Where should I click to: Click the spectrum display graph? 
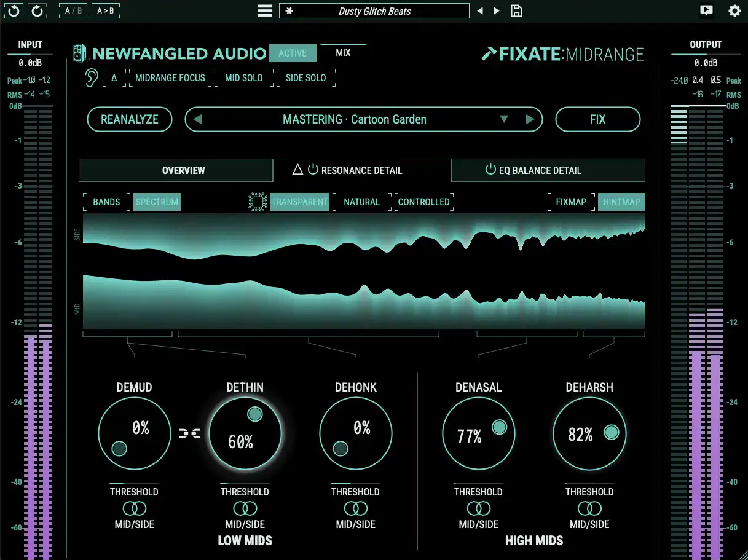[364, 272]
